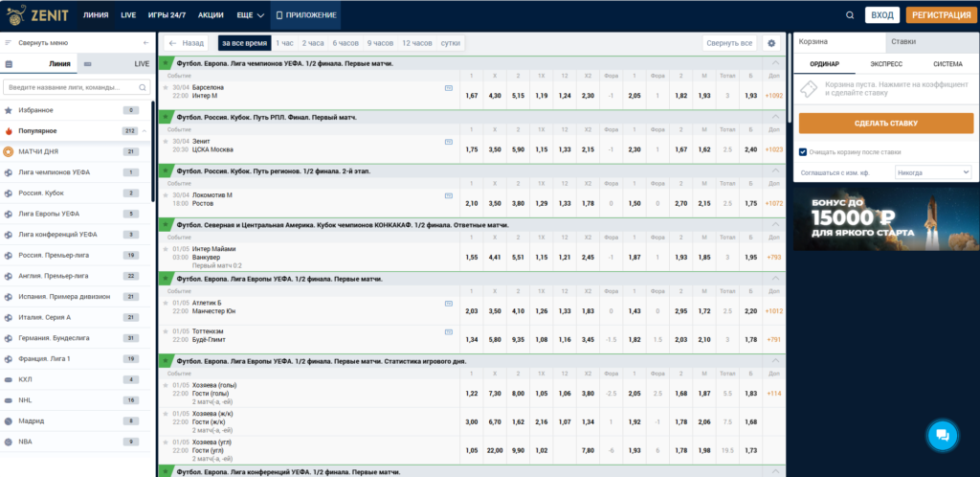
Task: Click the green star on Лига чемпионов header
Action: [x=166, y=63]
